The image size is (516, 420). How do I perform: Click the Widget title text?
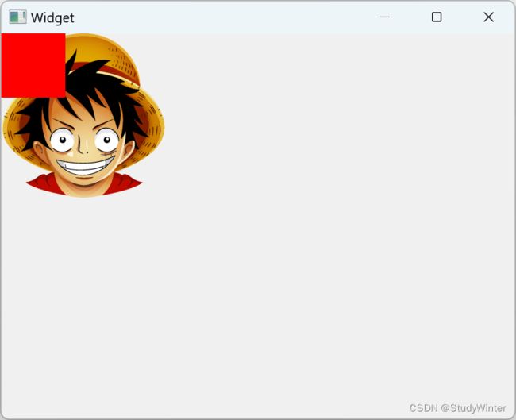[x=52, y=17]
